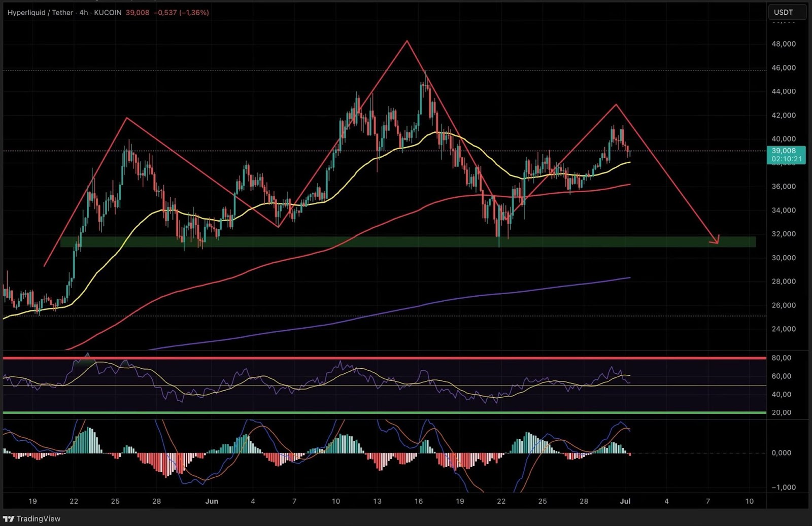This screenshot has height=526, width=812.
Task: Click the −0,537 (−1,36%) change value
Action: [181, 12]
